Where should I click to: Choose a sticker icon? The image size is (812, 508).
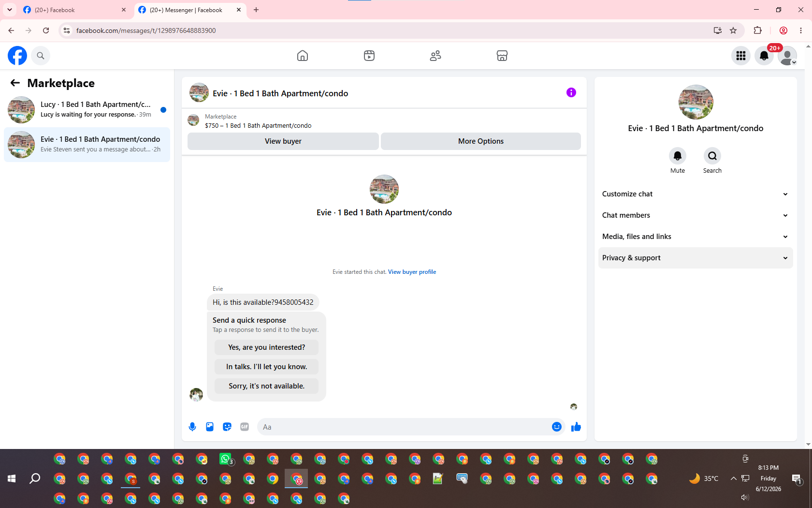point(227,427)
